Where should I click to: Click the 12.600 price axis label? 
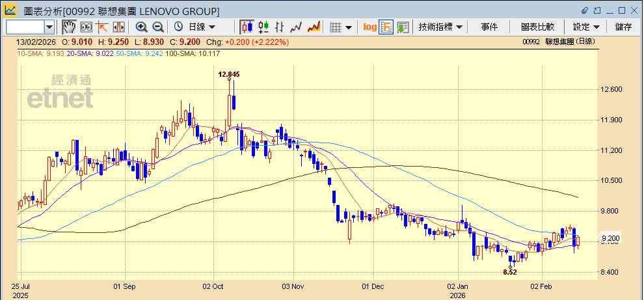tap(610, 90)
